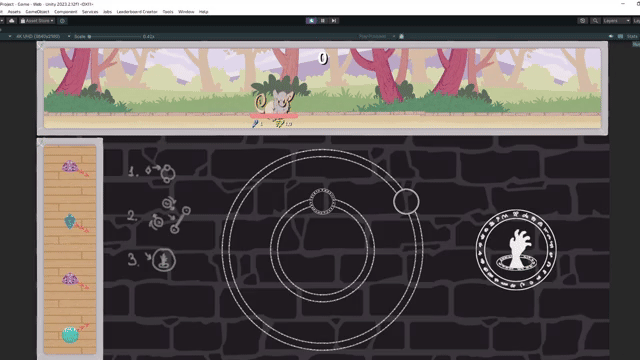Screen dimensions: 640x360
Task: Click the teal orb ingredient
Action: (x=70, y=335)
